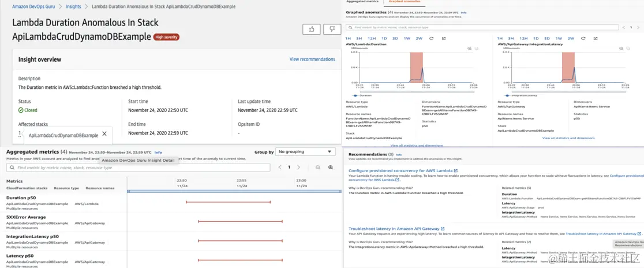Open Lambda Duration graph in new window

444,38
